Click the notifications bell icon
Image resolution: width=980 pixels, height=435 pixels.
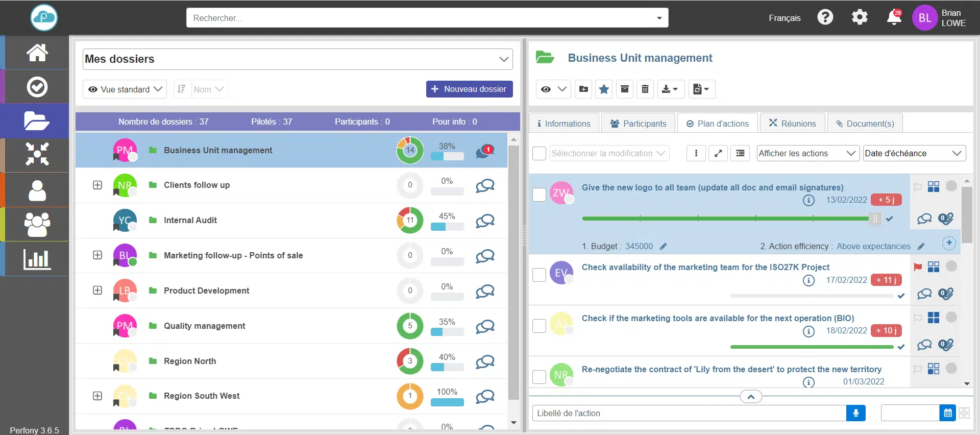894,18
